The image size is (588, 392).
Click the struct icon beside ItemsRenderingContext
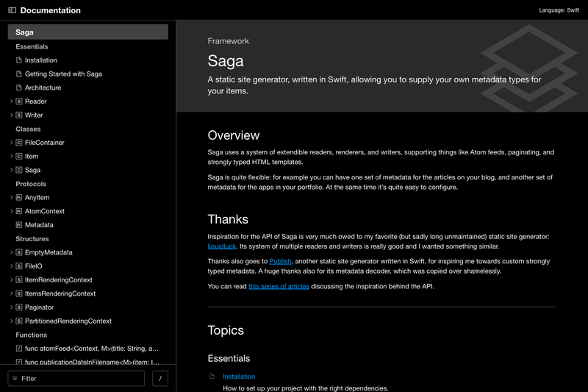pos(19,293)
